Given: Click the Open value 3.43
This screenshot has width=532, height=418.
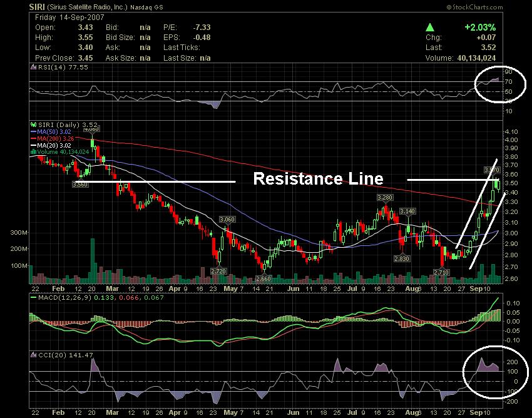Looking at the screenshot, I should (x=85, y=28).
